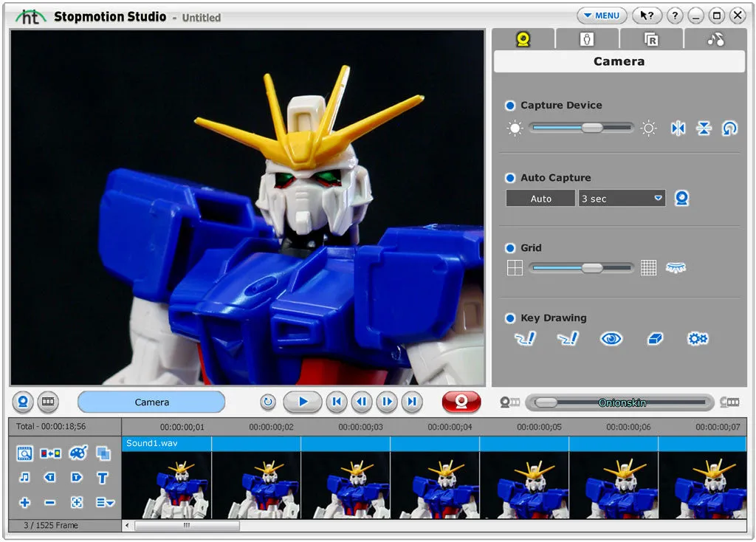Viewport: 756px width, 542px height.
Task: Select the coarse grid icon
Action: coord(515,267)
